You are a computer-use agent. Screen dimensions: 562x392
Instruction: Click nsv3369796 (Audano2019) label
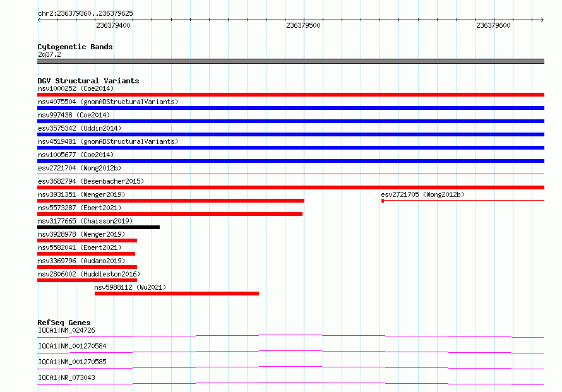[x=81, y=261]
